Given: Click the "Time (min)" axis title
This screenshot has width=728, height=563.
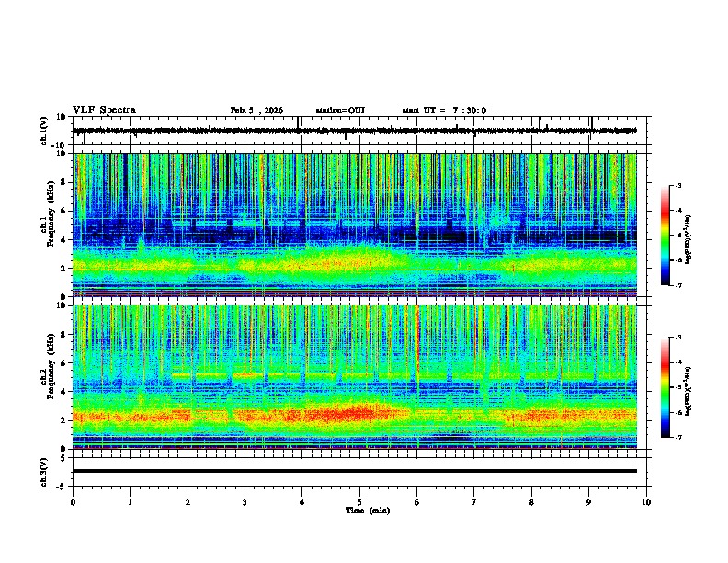Looking at the screenshot, I should pos(368,511).
